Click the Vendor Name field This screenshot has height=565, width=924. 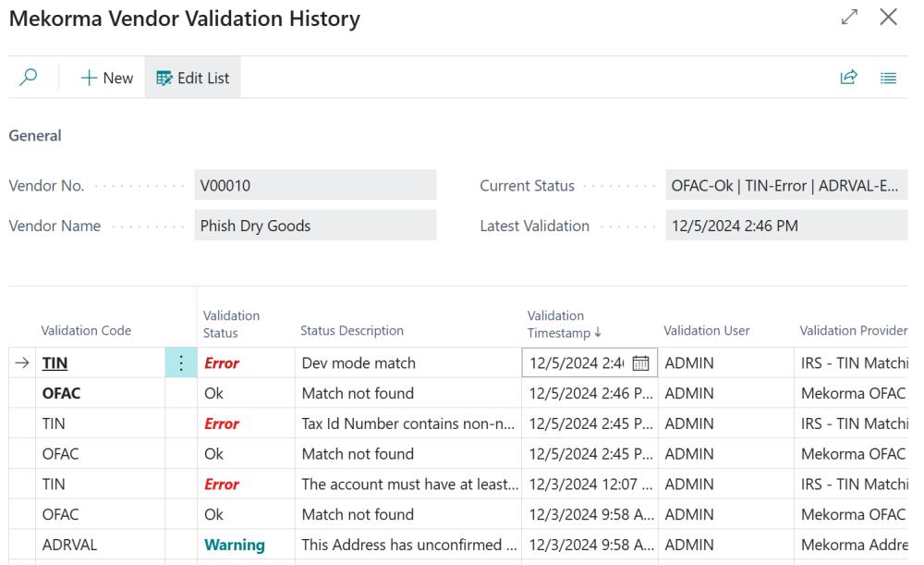(316, 226)
